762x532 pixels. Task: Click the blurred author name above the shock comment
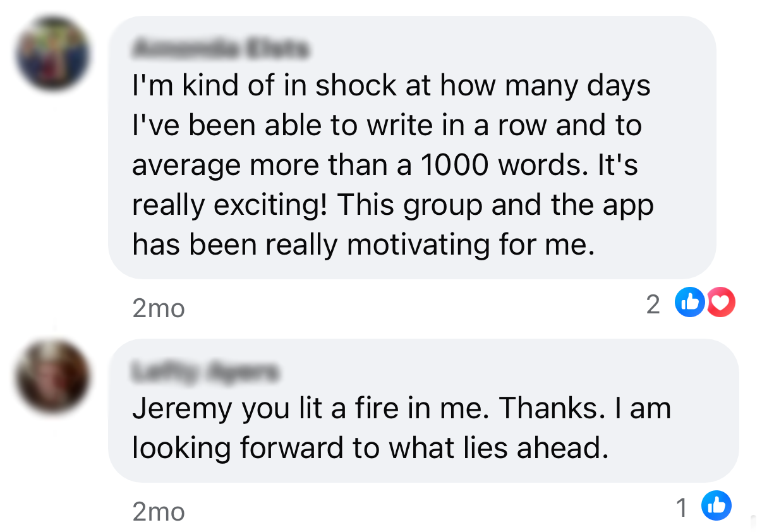(x=222, y=49)
